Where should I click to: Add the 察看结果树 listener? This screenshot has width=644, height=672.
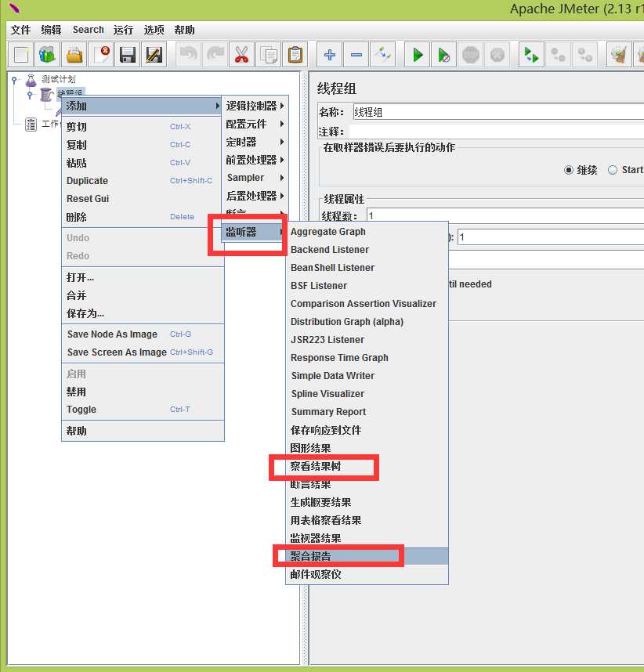tap(367, 466)
